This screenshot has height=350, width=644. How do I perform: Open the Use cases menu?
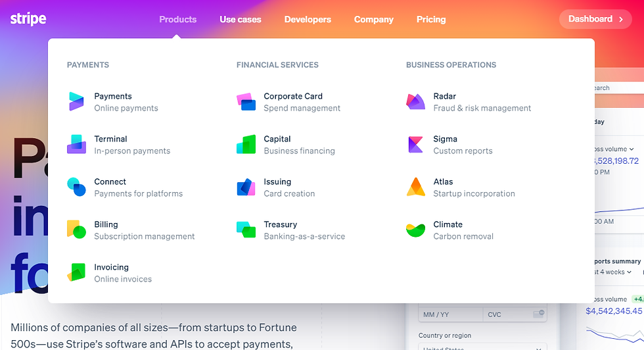pos(241,19)
